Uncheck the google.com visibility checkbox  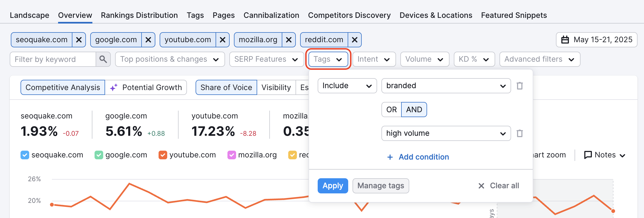(x=99, y=155)
